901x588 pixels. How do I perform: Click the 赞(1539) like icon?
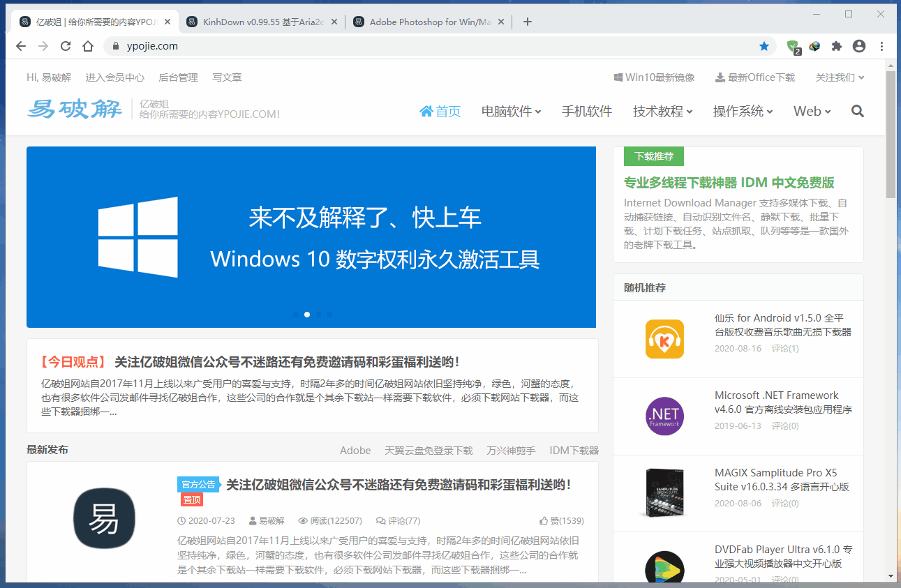[544, 521]
